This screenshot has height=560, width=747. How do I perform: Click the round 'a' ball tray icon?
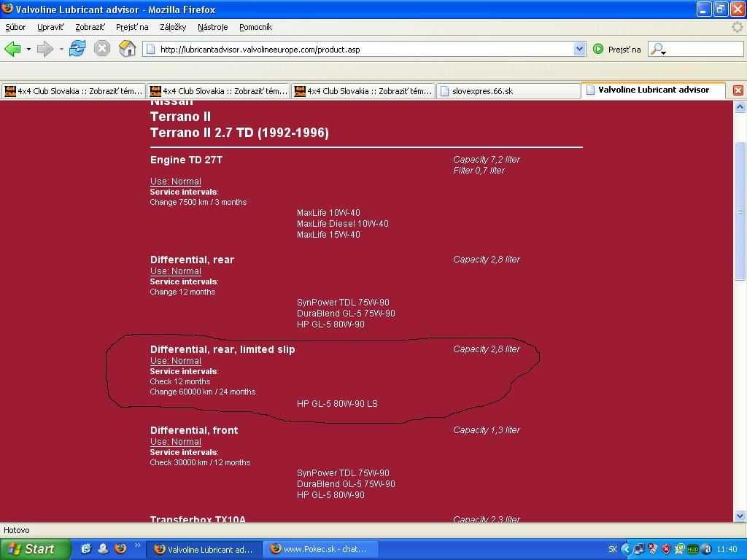707,549
